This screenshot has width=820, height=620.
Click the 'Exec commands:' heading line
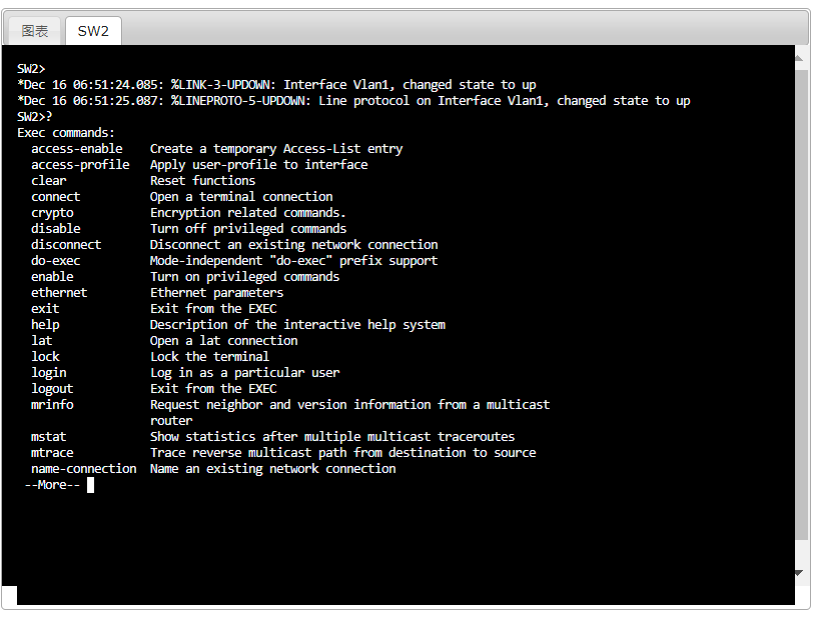click(x=66, y=133)
